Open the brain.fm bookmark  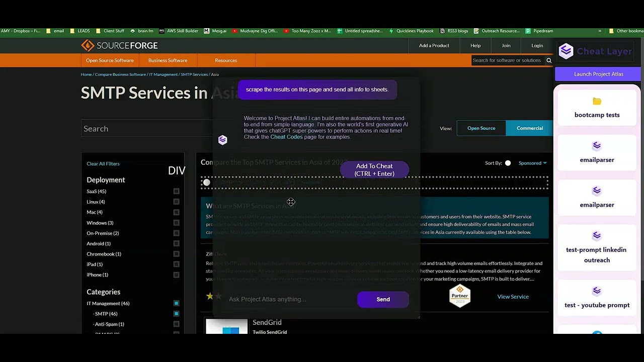click(x=142, y=31)
